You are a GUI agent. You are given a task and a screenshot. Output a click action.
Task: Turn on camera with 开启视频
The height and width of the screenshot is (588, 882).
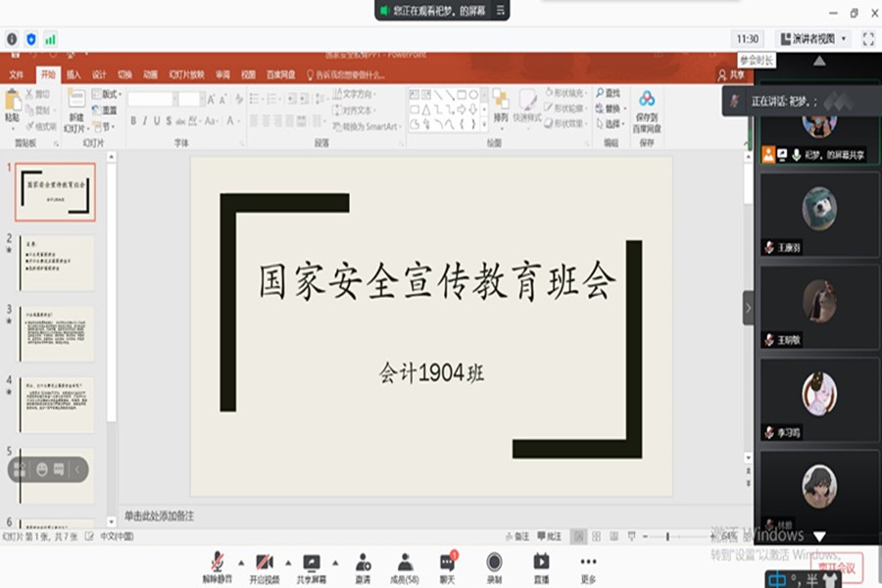tap(264, 563)
